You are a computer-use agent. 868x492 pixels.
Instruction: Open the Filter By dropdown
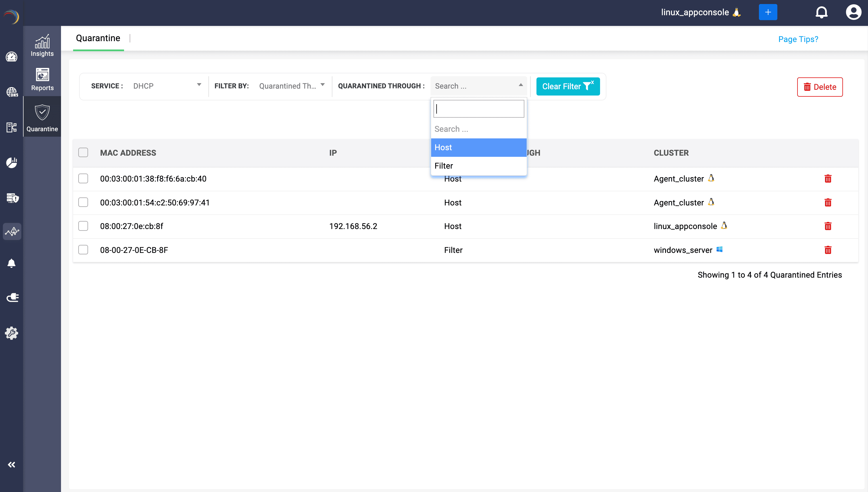click(x=291, y=86)
